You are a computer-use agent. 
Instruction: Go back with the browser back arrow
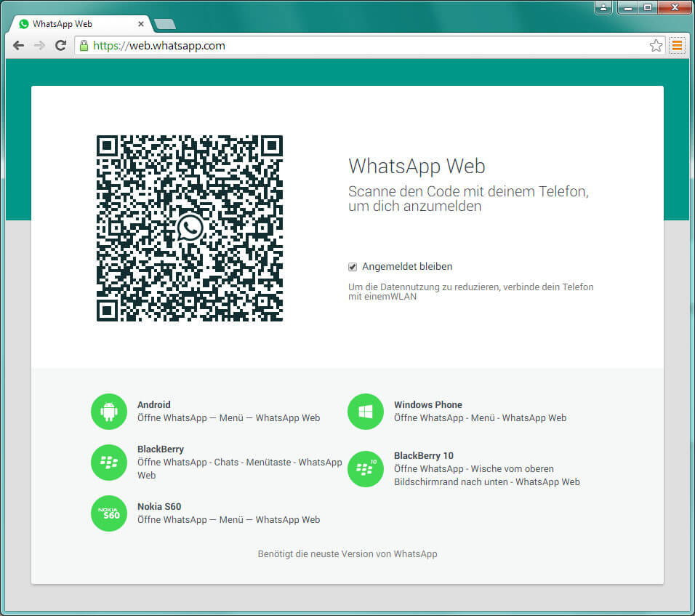pos(19,45)
